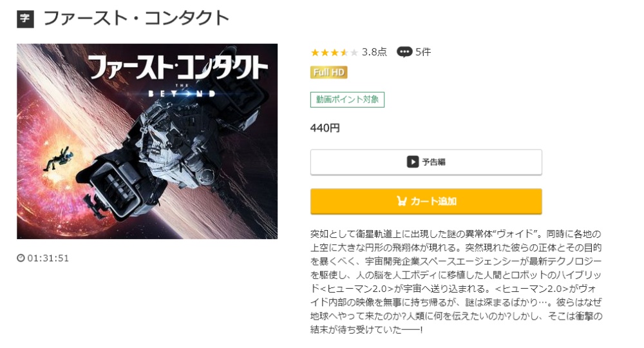The height and width of the screenshot is (348, 644).
Task: Click the 3.8点 rating score
Action: point(374,52)
